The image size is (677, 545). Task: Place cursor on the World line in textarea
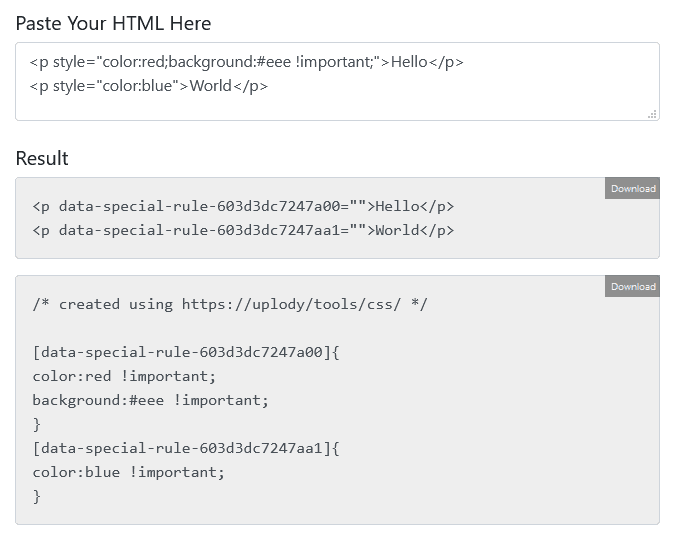pos(148,86)
